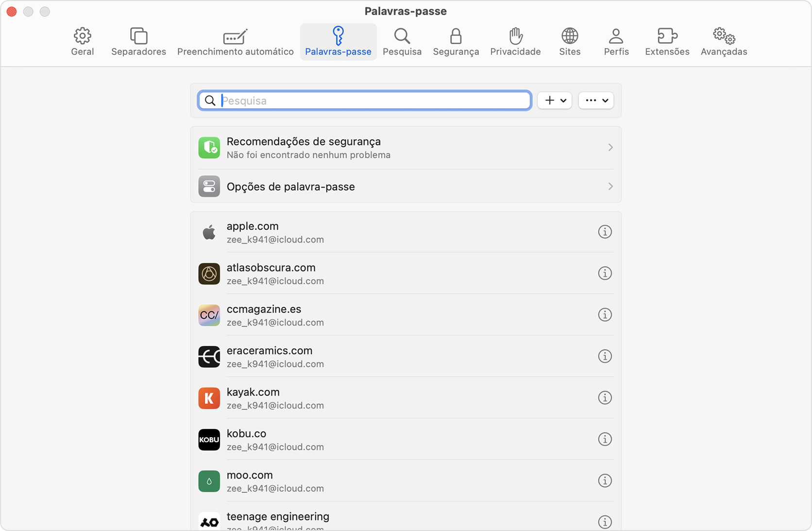The height and width of the screenshot is (531, 812).
Task: Select the moo.com entry
Action: (x=406, y=481)
